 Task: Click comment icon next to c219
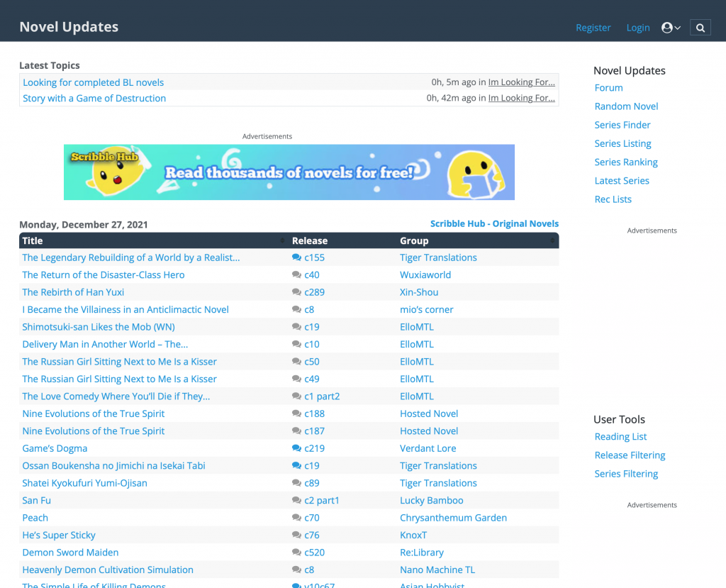coord(296,448)
